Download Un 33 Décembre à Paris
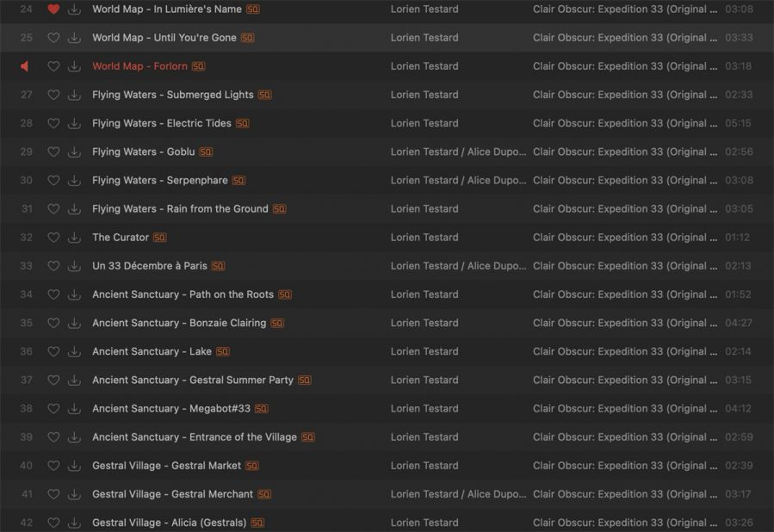 click(74, 266)
